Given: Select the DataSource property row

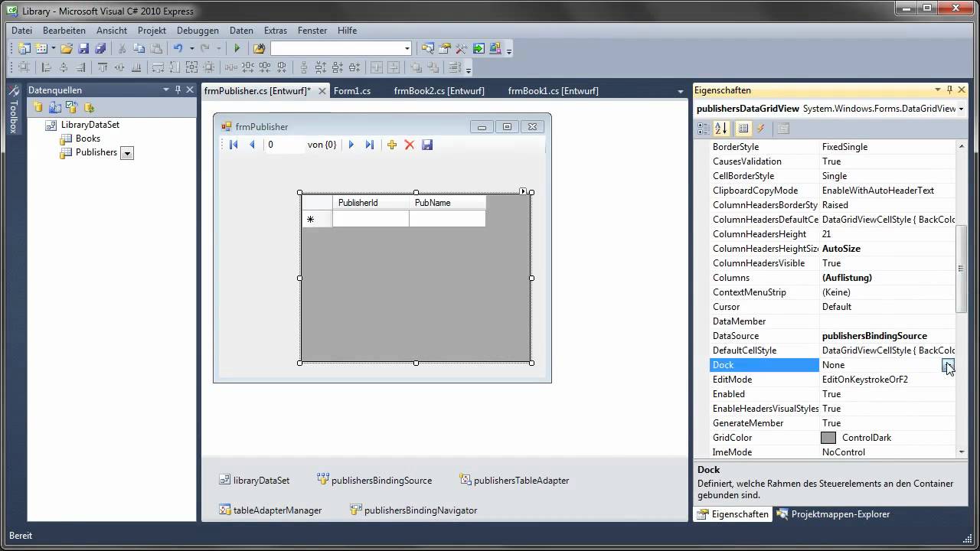Looking at the screenshot, I should (x=833, y=336).
